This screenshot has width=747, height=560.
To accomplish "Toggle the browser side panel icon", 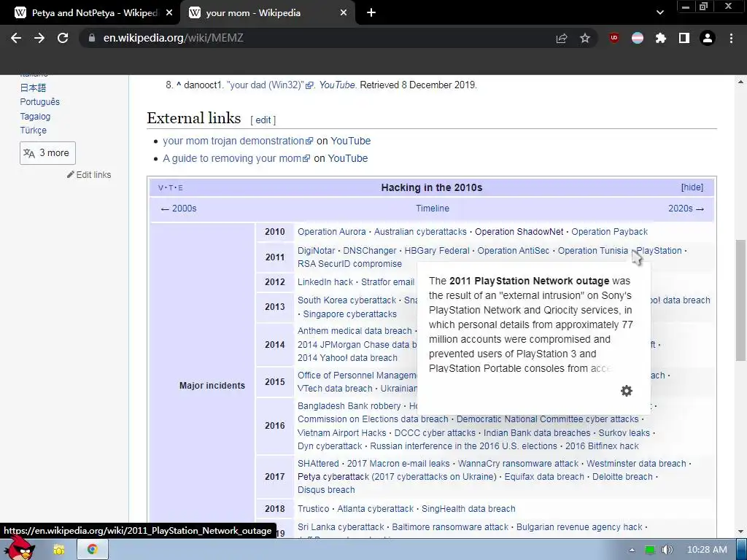I will pyautogui.click(x=684, y=38).
